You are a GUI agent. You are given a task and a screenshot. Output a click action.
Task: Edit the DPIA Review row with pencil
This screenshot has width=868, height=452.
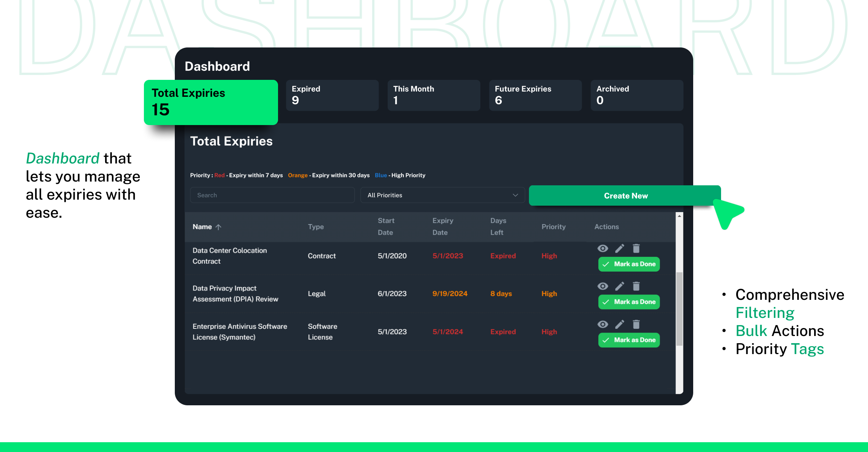click(620, 286)
